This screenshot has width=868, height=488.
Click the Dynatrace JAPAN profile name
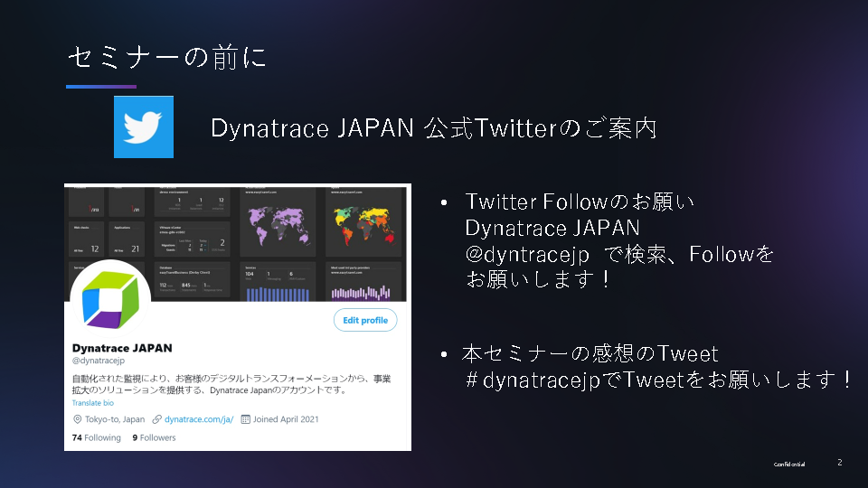point(121,348)
